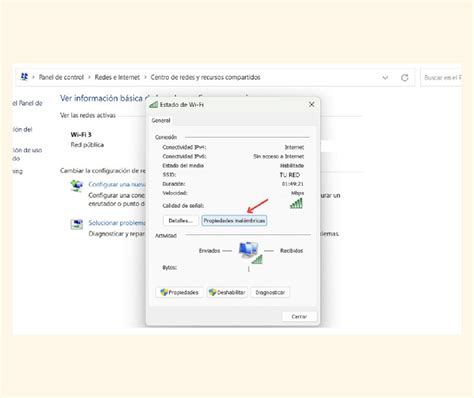Refresh the Control Panel window
The height and width of the screenshot is (398, 474).
click(x=404, y=78)
